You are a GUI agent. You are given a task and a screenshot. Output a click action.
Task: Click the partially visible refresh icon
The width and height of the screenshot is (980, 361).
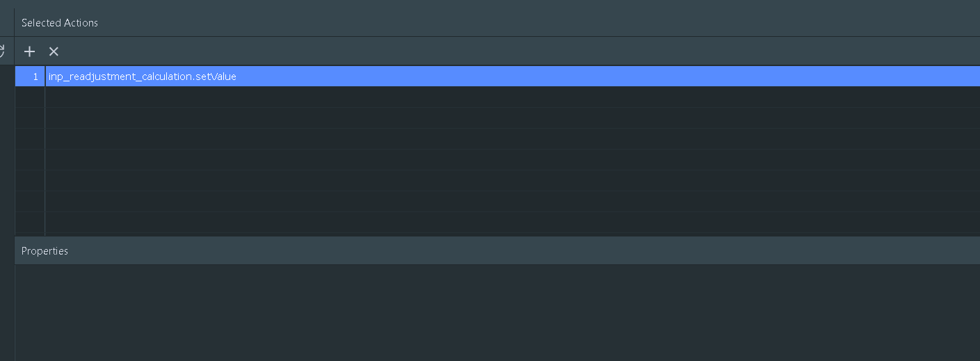[2, 51]
